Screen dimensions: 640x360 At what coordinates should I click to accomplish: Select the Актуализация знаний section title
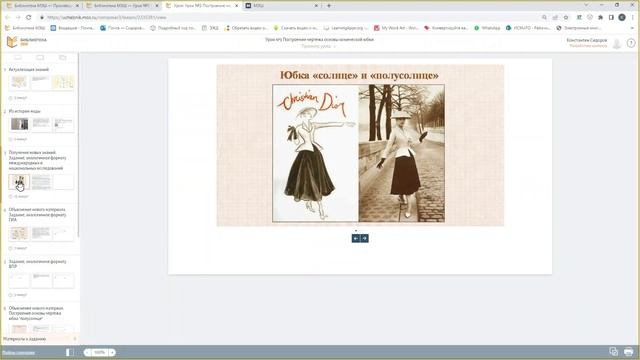click(x=29, y=69)
